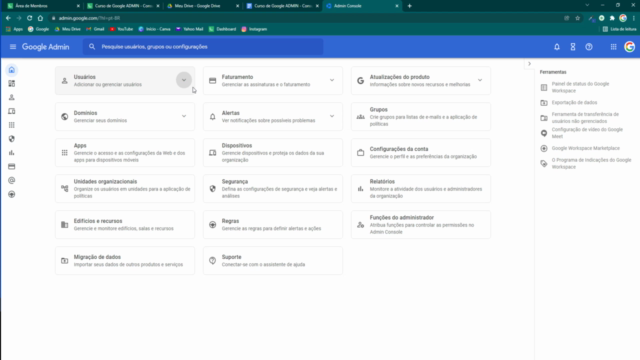Open the Google account avatar
The image size is (640, 360).
pos(629,47)
